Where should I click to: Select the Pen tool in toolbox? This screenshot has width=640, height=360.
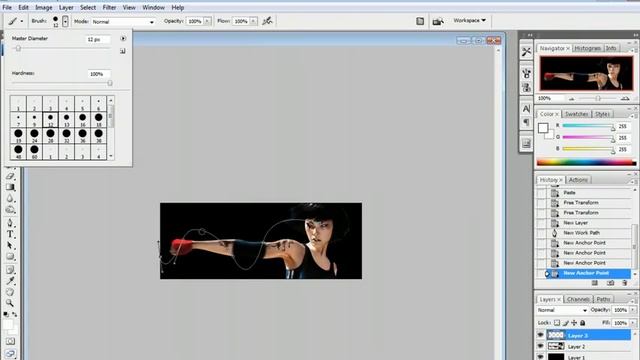click(10, 223)
